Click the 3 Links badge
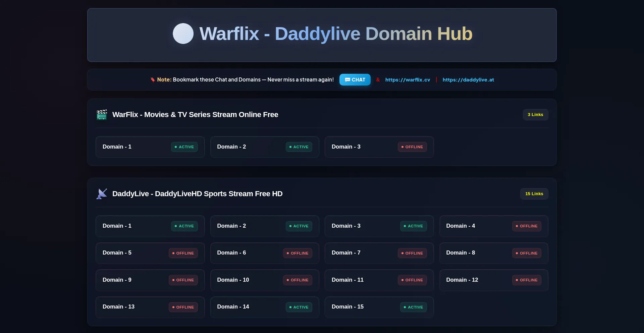Screen dimensions: 644x333 click(535, 115)
